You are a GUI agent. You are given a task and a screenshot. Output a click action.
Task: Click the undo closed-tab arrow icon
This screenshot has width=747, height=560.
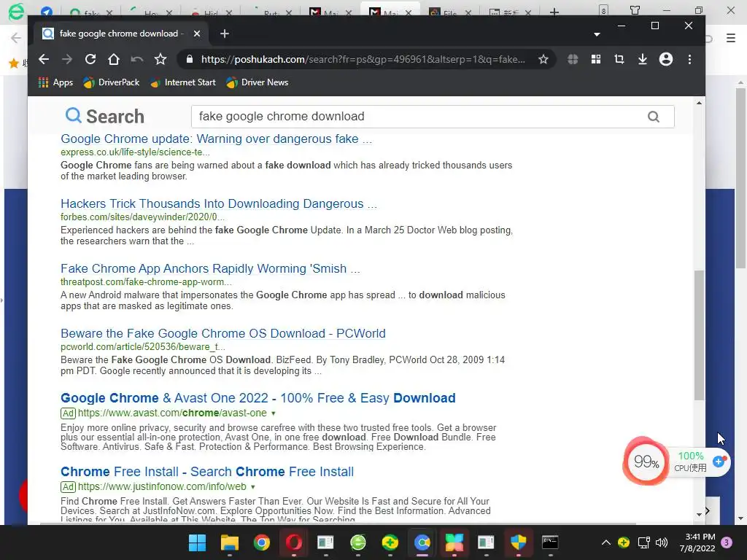(x=137, y=59)
